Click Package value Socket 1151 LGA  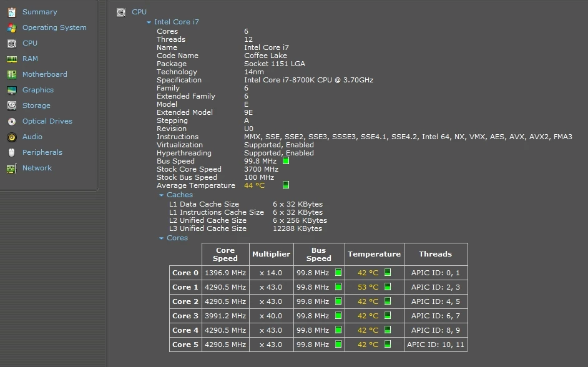point(275,64)
